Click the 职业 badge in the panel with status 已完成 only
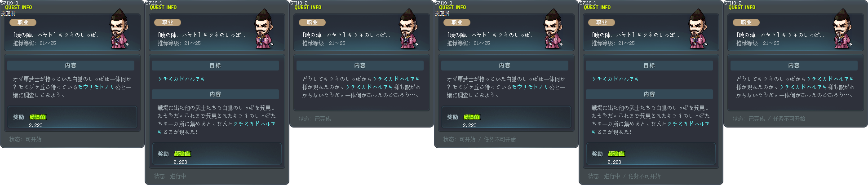Screen dimensions: 868x185 point(312,22)
